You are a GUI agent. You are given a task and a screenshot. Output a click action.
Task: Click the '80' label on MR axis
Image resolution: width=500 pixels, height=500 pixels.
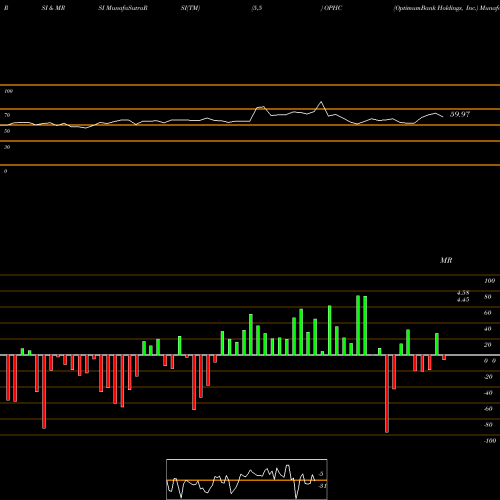point(488,297)
